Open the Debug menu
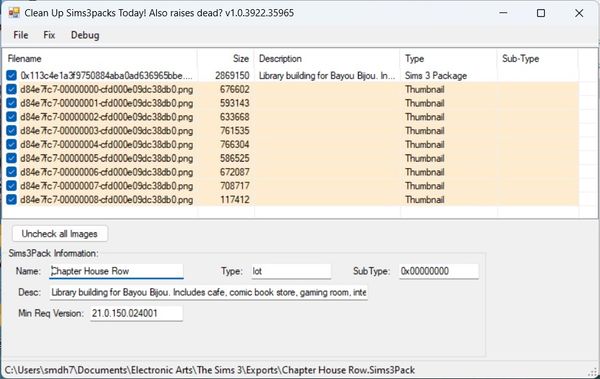Image resolution: width=600 pixels, height=379 pixels. (x=85, y=35)
